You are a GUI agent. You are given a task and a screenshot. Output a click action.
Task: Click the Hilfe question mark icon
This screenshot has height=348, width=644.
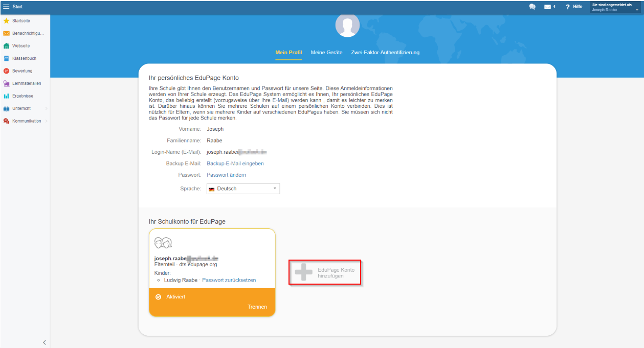568,7
